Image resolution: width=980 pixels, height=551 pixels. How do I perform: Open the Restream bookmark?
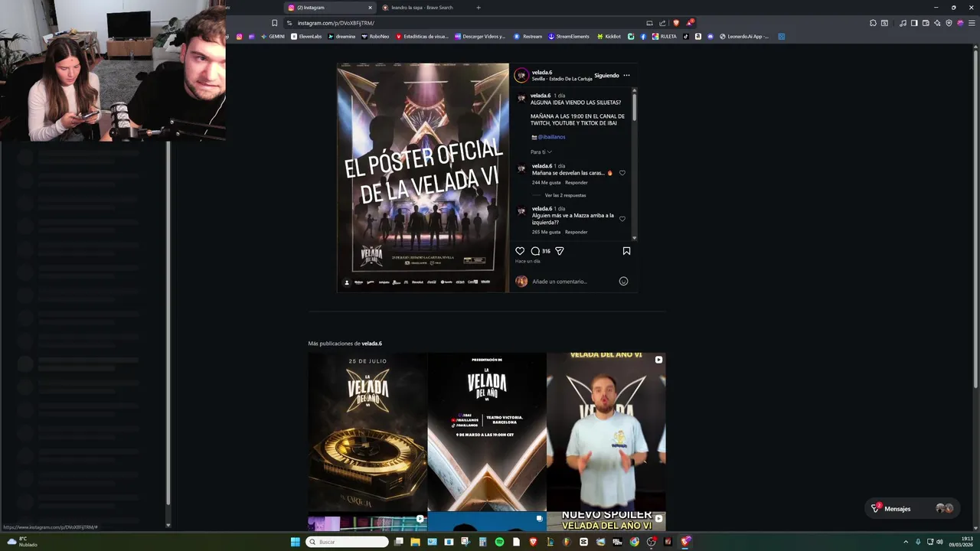coord(528,36)
